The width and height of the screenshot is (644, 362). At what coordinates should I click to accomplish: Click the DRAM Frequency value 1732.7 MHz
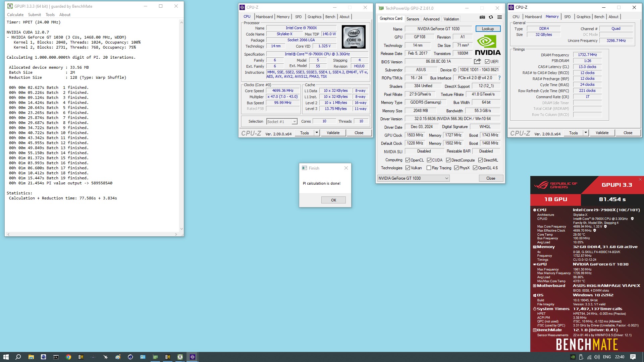[587, 55]
